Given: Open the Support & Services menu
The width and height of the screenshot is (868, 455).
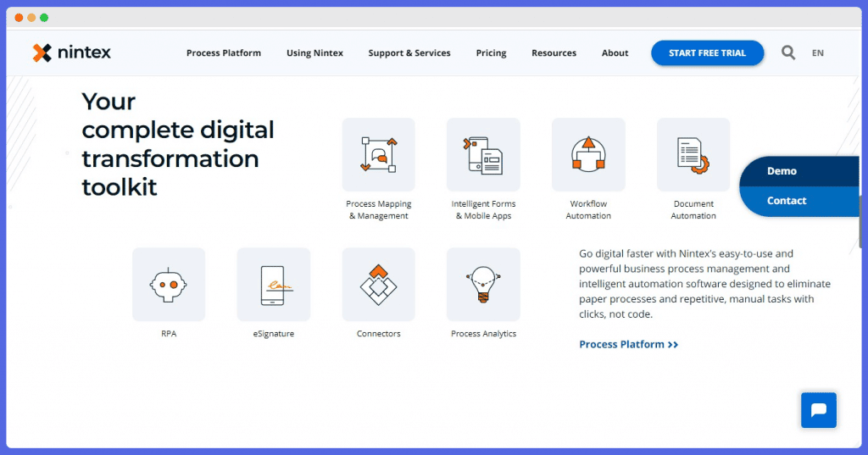Looking at the screenshot, I should (x=409, y=53).
